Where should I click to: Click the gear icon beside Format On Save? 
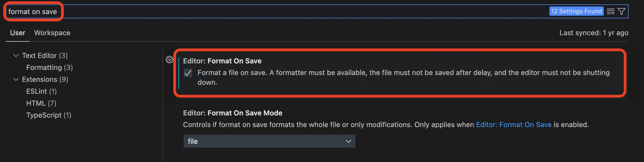pos(169,60)
